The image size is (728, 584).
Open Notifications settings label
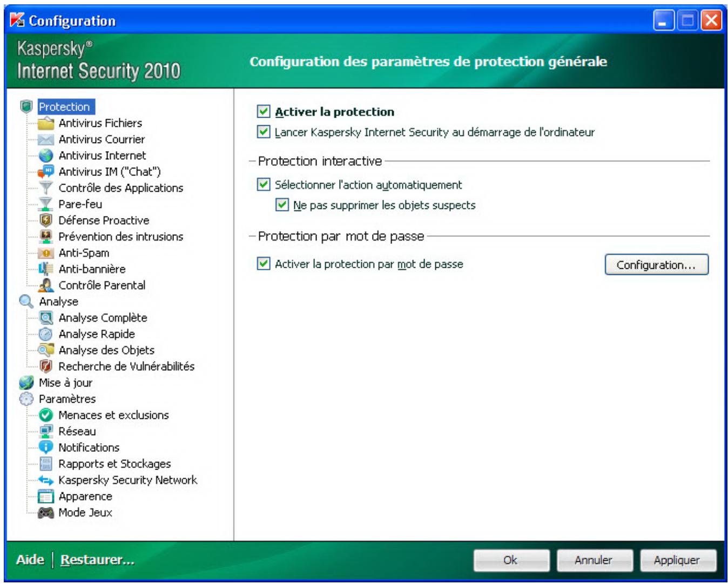[x=89, y=447]
